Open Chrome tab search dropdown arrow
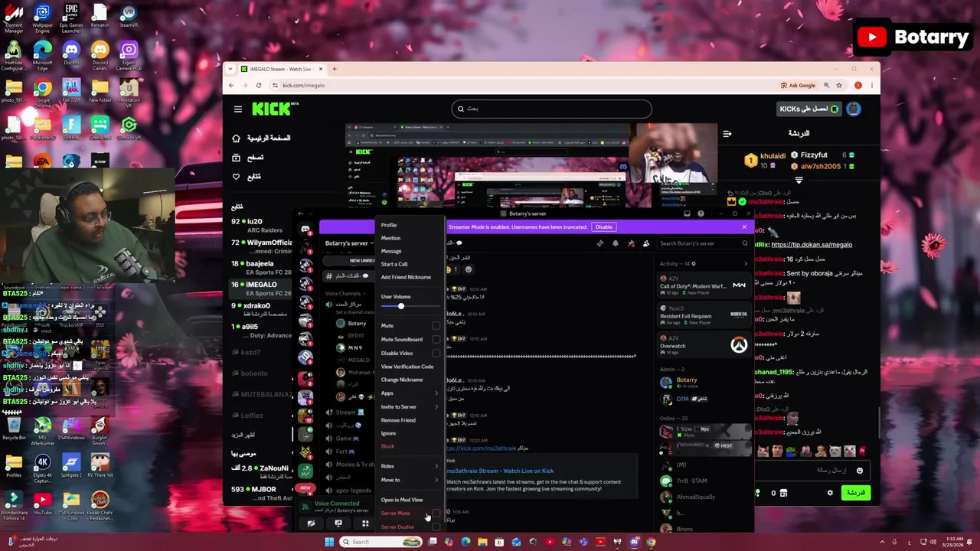Viewport: 980px width, 551px height. (231, 69)
